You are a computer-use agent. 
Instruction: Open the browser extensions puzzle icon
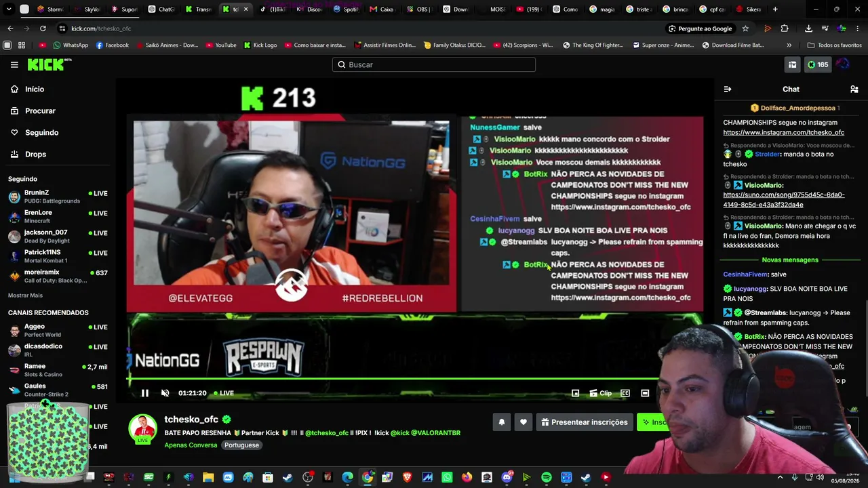coord(785,28)
